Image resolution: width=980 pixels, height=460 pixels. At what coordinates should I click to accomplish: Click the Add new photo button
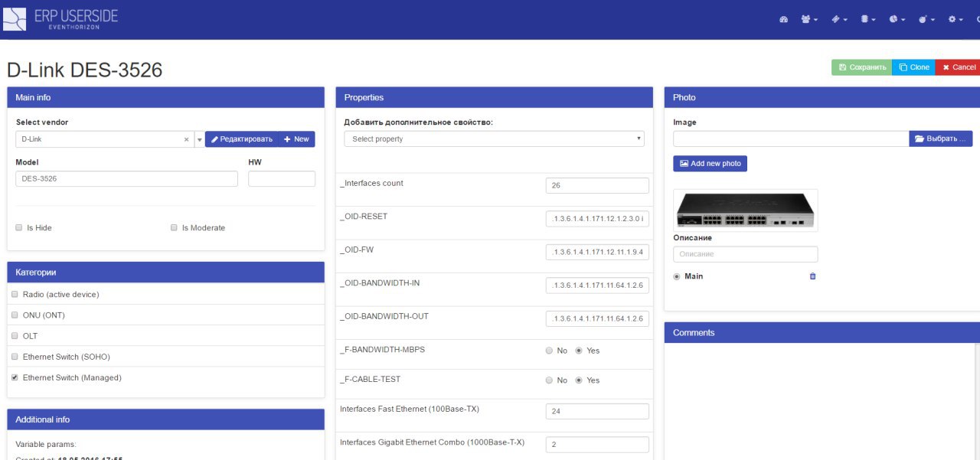[x=710, y=164]
